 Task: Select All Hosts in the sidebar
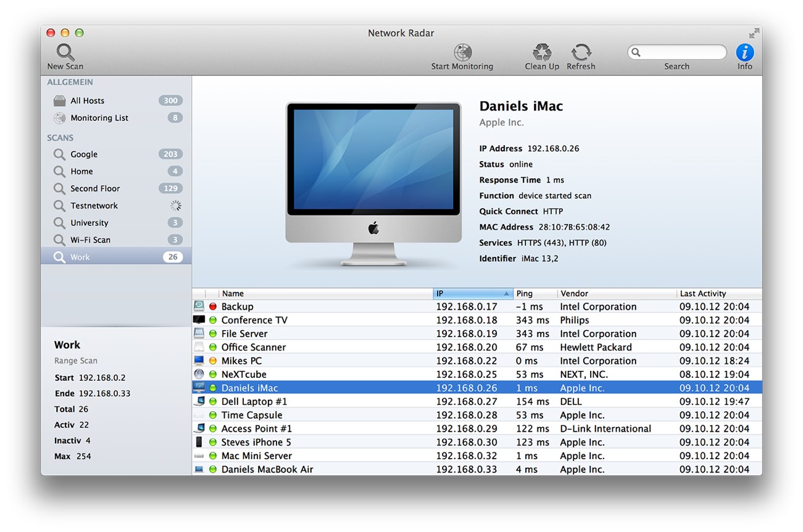tap(87, 101)
